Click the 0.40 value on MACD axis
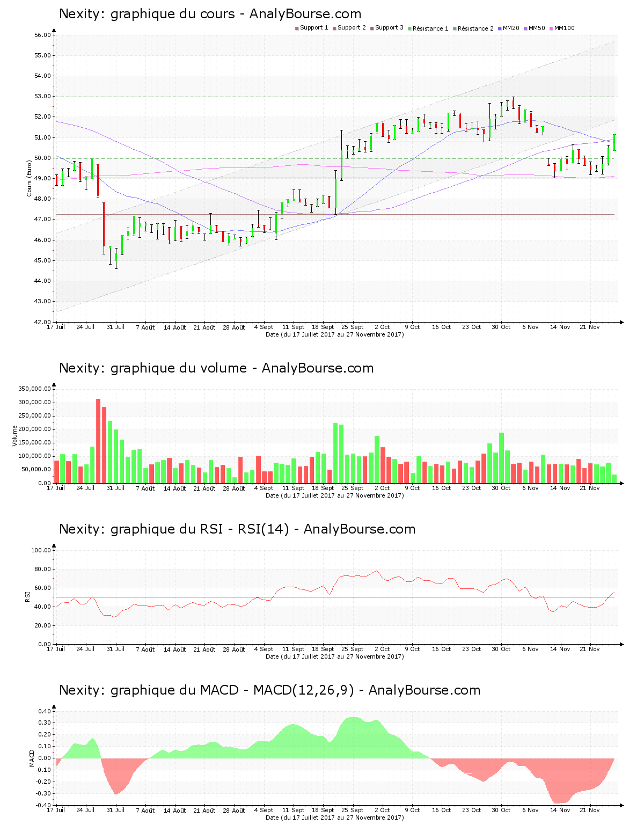Screen dimensions: 644x832 pyautogui.click(x=45, y=712)
